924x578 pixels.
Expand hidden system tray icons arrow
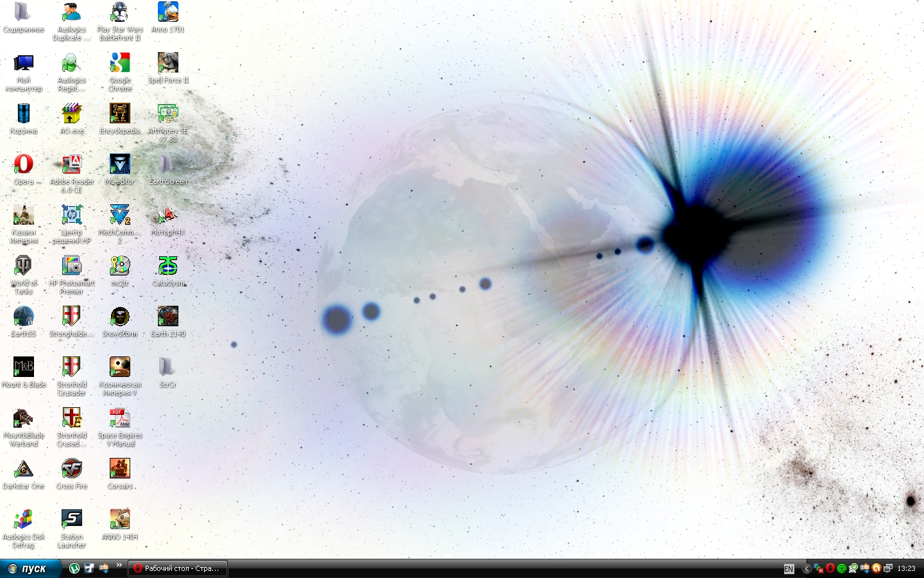[x=807, y=568]
